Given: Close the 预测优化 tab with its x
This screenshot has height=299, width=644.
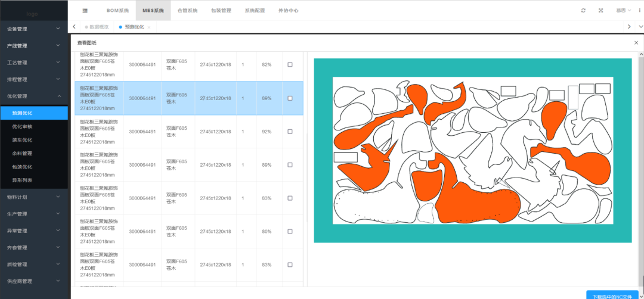Looking at the screenshot, I should pos(149,27).
